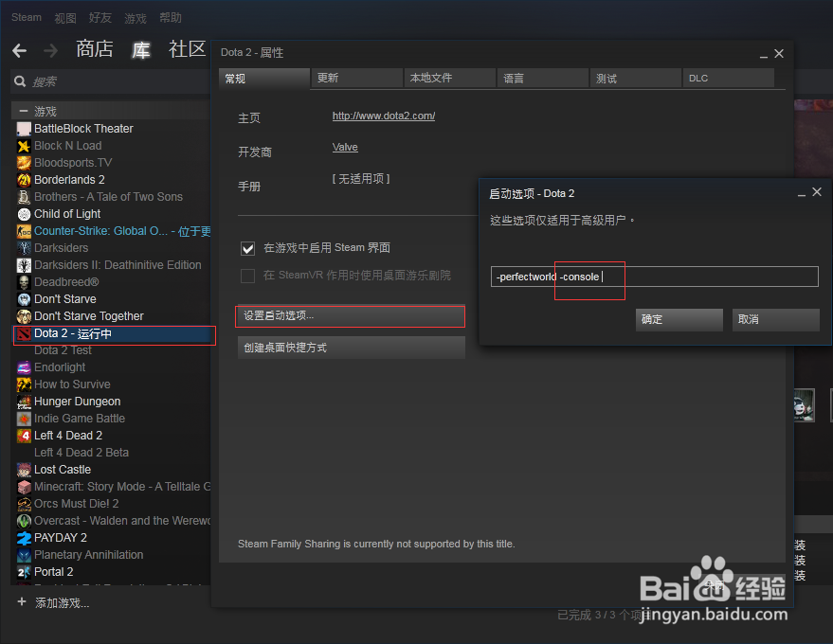
Task: Open the 视图 menu
Action: tap(65, 18)
